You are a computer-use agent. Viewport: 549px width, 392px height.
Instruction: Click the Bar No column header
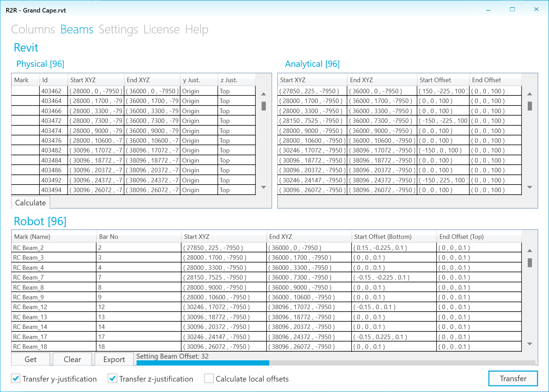[x=139, y=237]
